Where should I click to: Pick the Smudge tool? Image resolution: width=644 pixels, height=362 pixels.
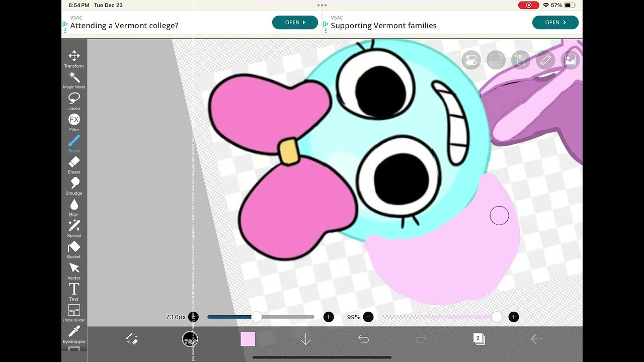point(74,186)
